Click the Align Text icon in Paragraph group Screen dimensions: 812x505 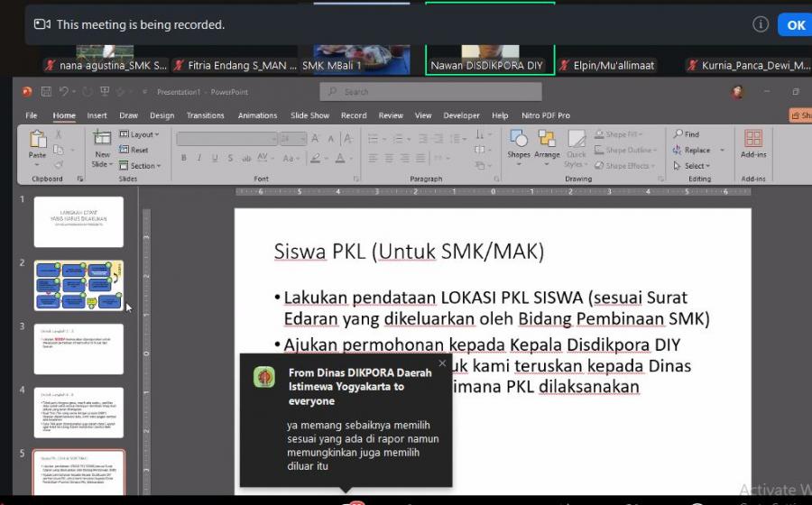click(x=481, y=150)
